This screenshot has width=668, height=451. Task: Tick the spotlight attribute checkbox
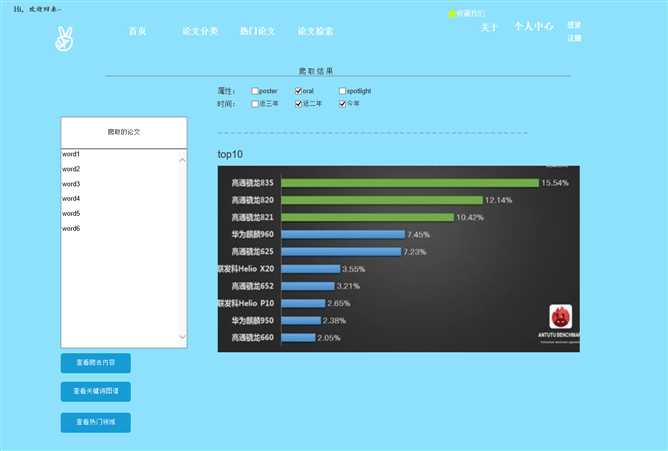tap(342, 91)
